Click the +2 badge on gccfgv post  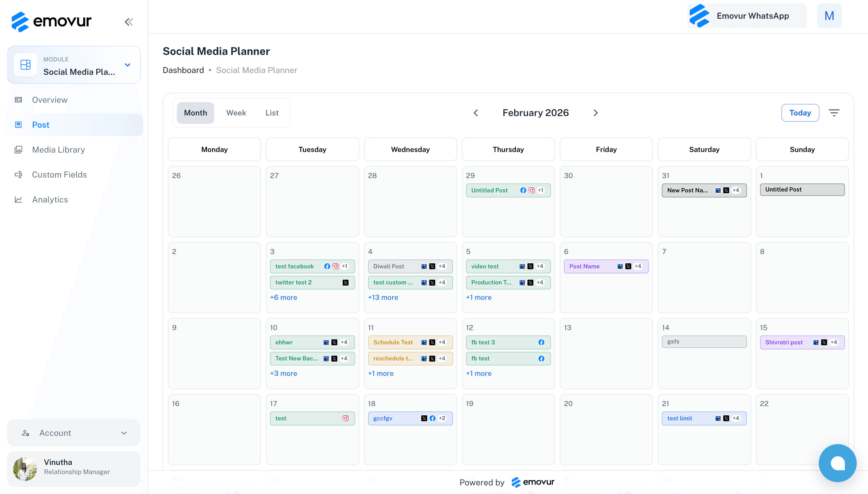click(x=442, y=418)
